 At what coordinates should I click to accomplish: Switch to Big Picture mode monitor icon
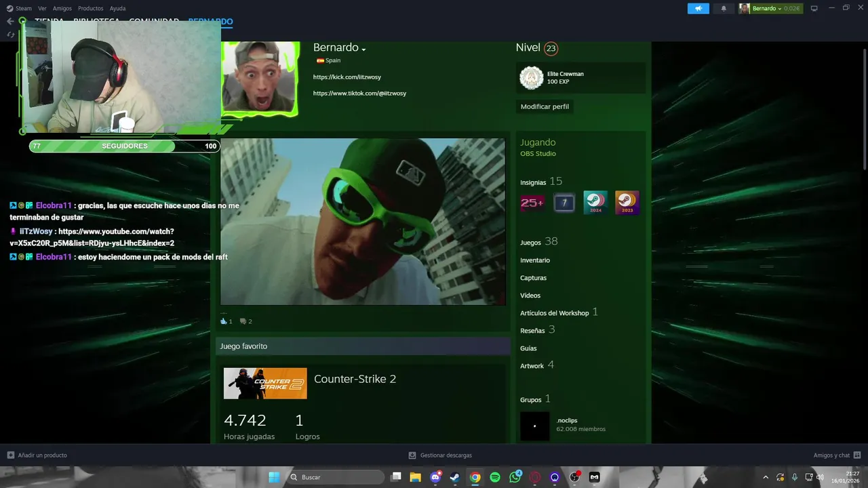(x=814, y=8)
